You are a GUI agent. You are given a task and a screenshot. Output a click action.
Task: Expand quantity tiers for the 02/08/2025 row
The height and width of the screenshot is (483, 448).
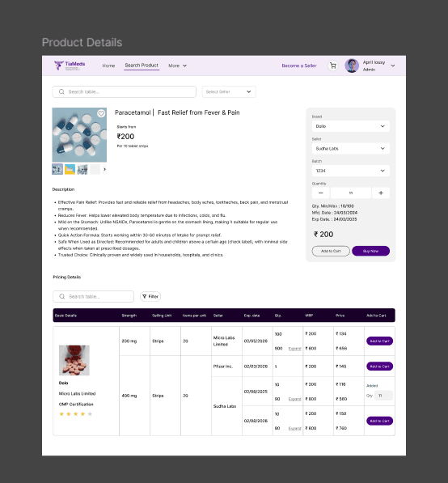(294, 399)
